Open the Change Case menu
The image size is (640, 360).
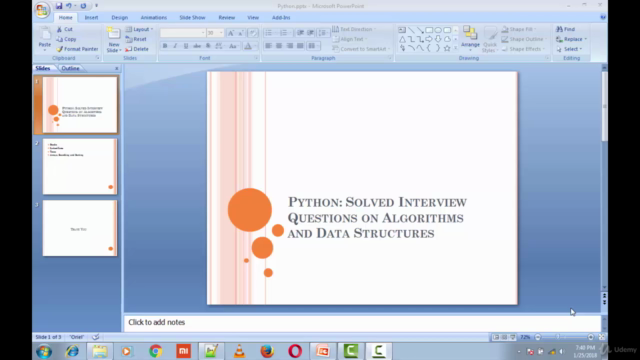pyautogui.click(x=233, y=46)
